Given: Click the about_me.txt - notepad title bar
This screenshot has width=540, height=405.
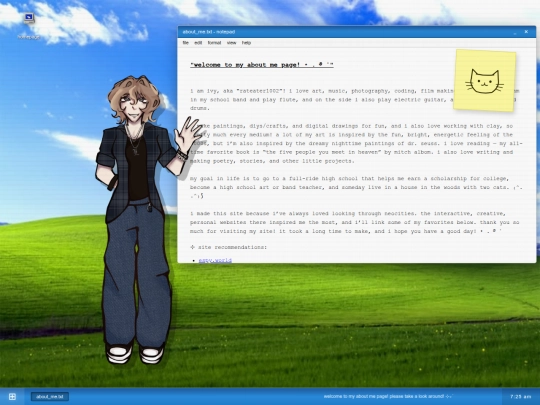Looking at the screenshot, I should tap(357, 32).
